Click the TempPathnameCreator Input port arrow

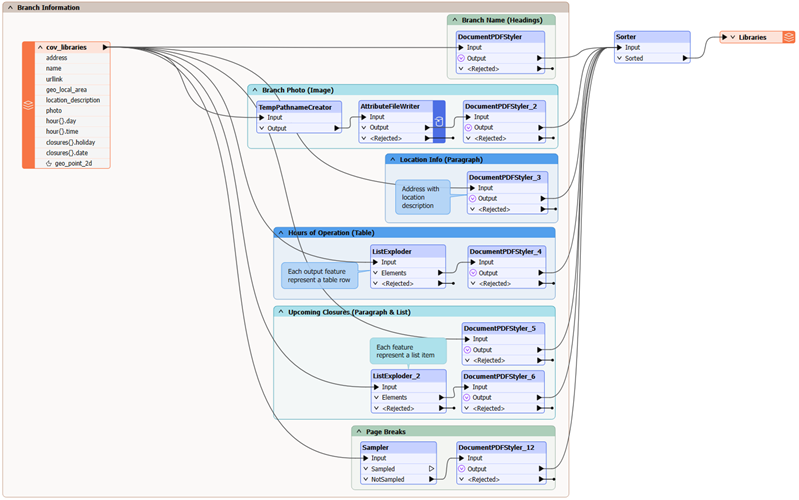coord(262,117)
